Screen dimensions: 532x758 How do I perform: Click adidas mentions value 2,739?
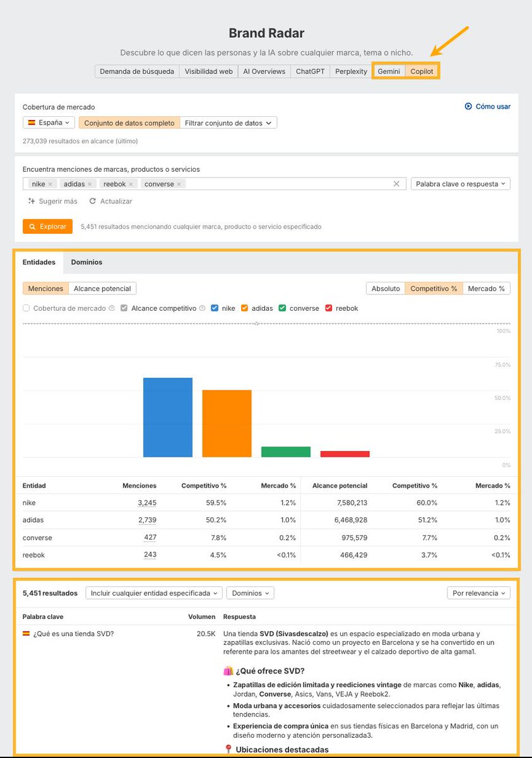pyautogui.click(x=147, y=520)
